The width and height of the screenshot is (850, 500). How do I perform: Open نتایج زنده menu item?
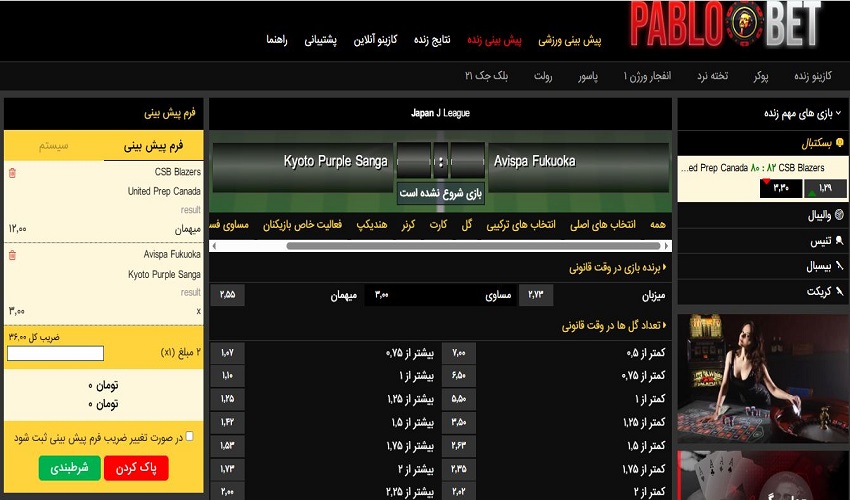432,40
